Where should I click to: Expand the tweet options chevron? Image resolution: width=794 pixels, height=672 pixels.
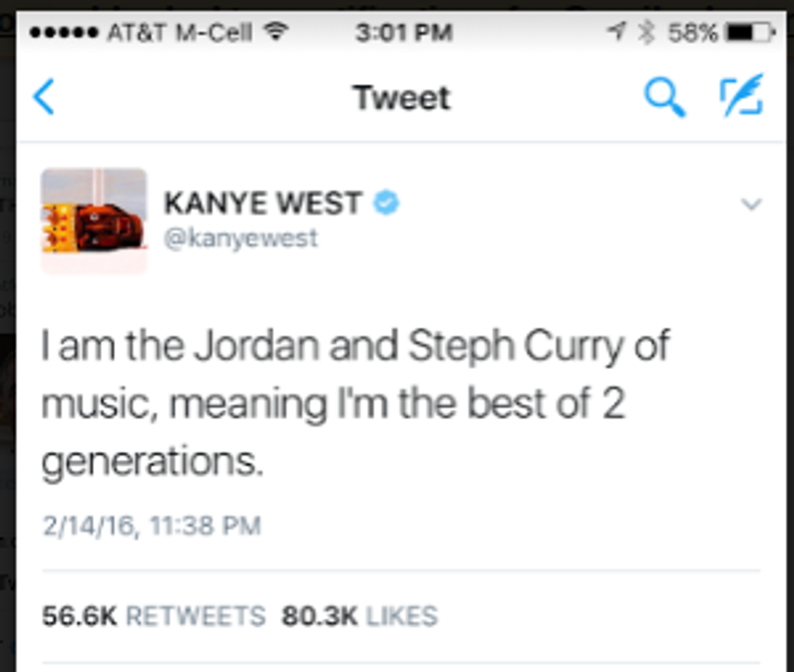(752, 204)
